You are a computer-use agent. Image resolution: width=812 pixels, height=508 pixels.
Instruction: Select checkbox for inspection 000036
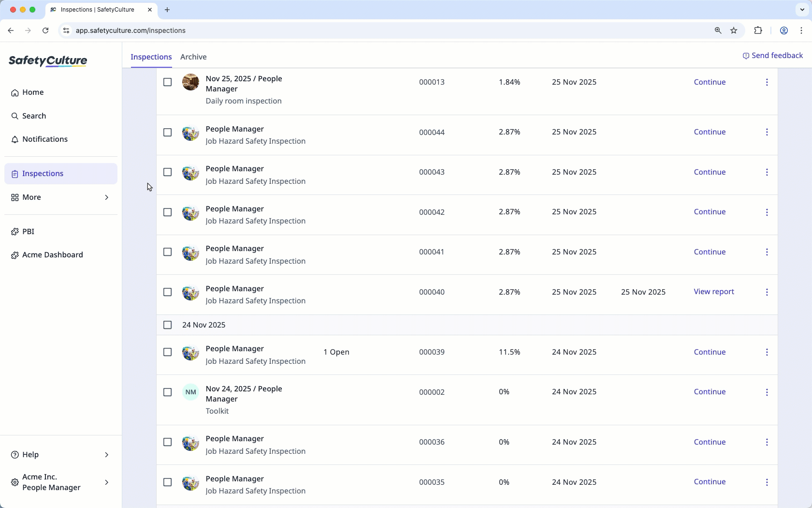167,442
